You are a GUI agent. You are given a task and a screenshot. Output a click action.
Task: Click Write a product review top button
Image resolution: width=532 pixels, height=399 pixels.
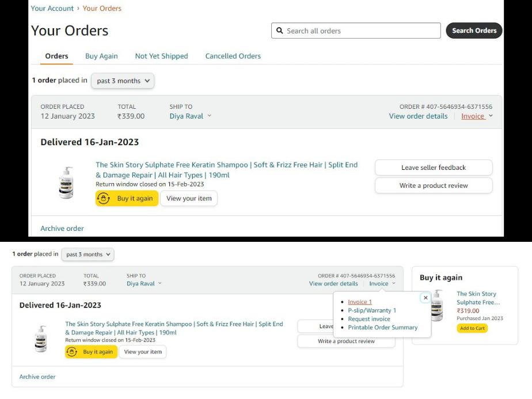coord(434,185)
